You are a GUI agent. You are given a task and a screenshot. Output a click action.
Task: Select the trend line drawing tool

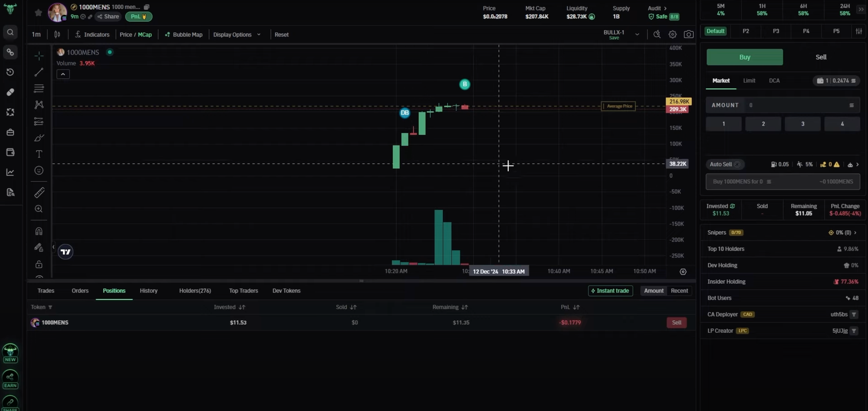[x=39, y=72]
